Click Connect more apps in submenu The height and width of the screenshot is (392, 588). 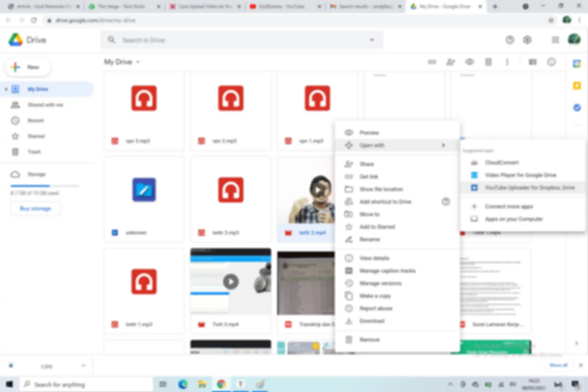click(x=523, y=207)
